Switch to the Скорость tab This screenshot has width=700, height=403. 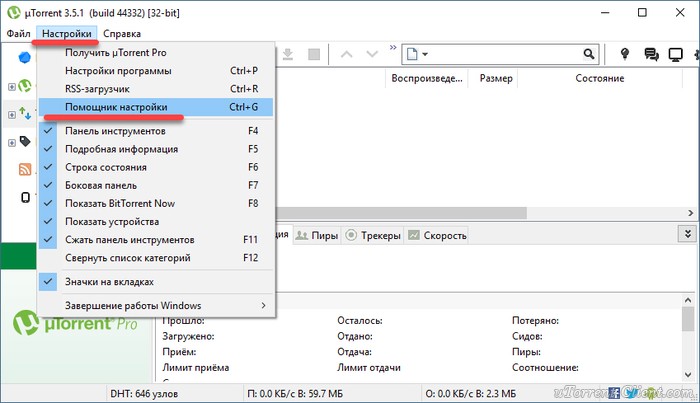438,235
